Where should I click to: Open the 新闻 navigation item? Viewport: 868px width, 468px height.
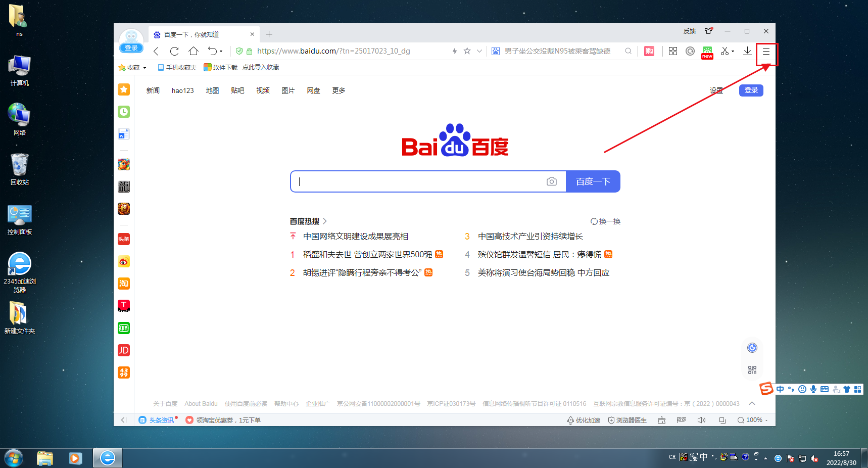153,90
